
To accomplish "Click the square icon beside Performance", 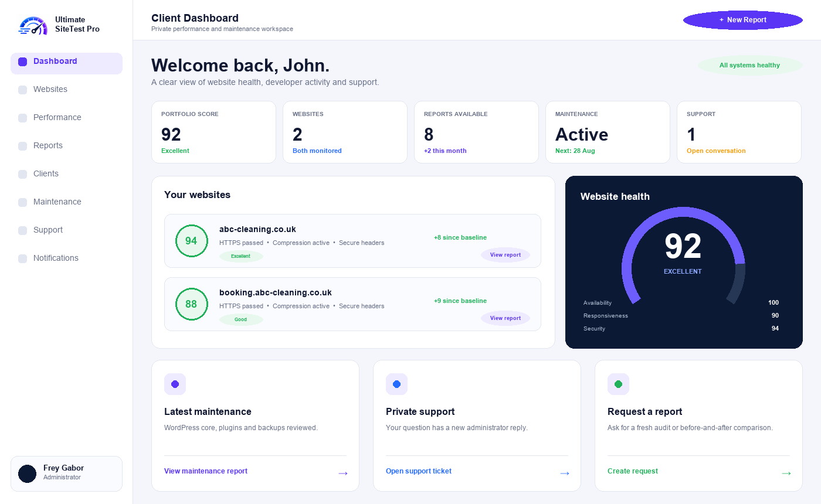I will click(22, 118).
